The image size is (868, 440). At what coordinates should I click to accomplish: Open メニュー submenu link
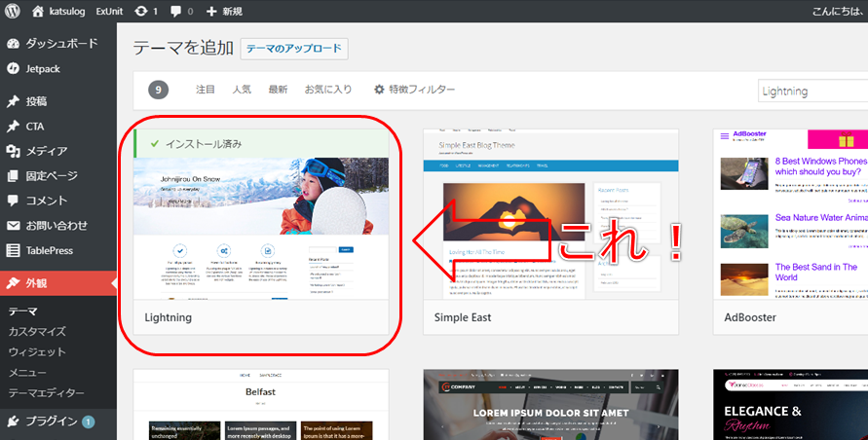[x=27, y=373]
